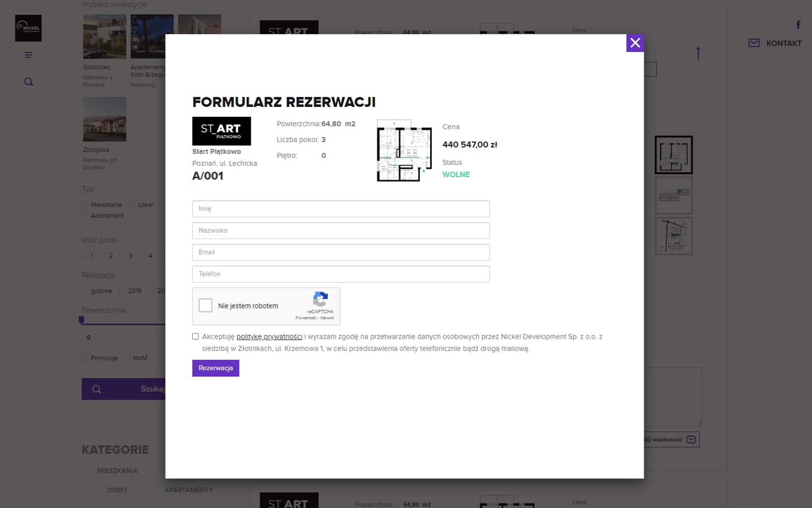Image resolution: width=812 pixels, height=508 pixels.
Task: Click the search magnifier in the sidebar
Action: click(x=29, y=82)
